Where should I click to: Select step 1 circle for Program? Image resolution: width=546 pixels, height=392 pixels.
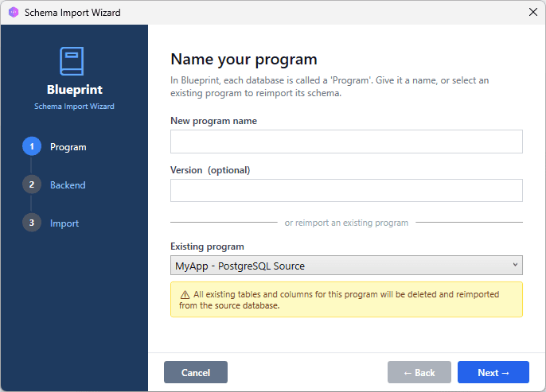coord(32,146)
